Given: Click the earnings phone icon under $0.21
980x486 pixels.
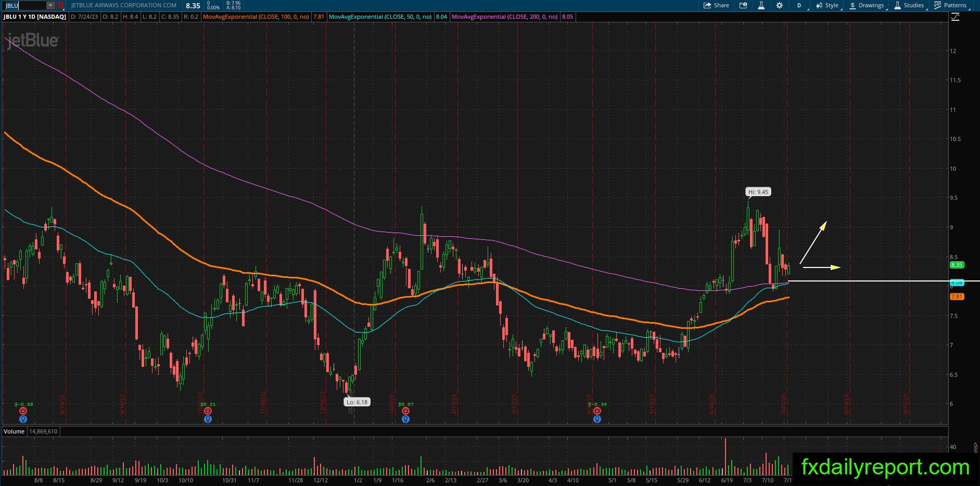Looking at the screenshot, I should [x=208, y=411].
